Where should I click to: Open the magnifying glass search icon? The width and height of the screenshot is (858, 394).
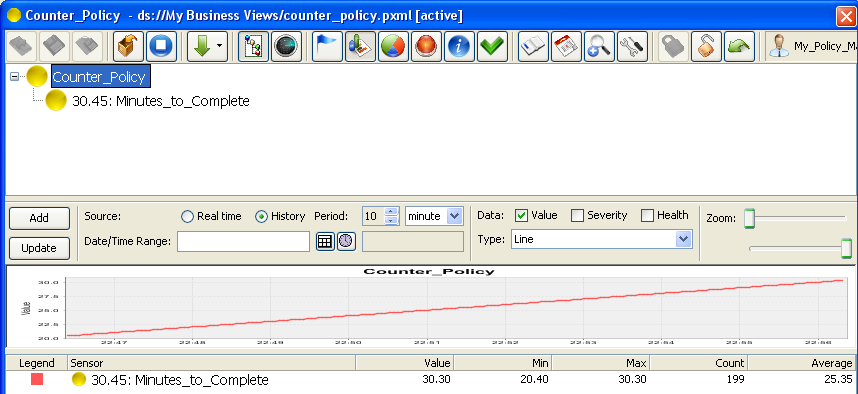599,47
